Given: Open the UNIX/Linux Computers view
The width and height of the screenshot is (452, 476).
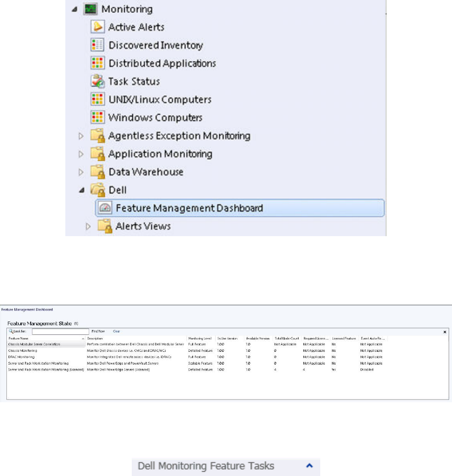Looking at the screenshot, I should click(x=160, y=100).
